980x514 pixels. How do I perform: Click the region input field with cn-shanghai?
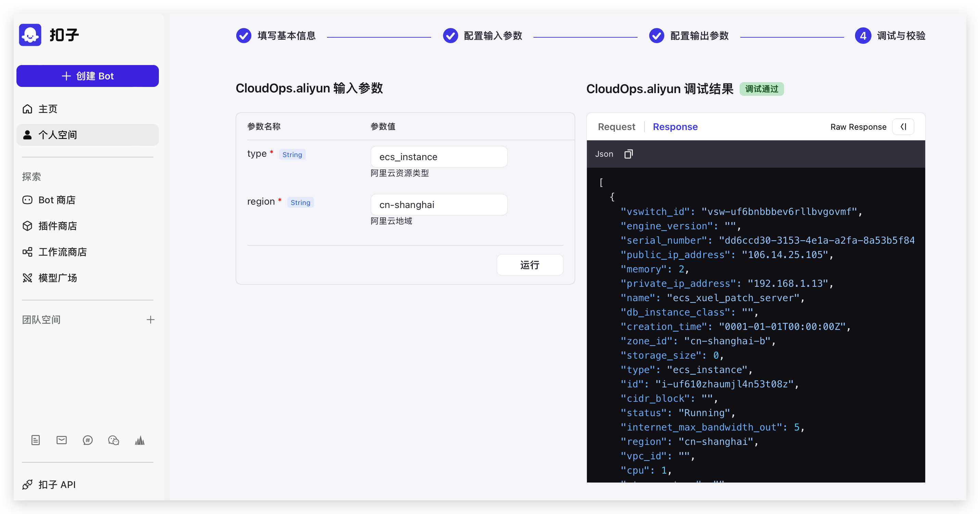(x=439, y=205)
